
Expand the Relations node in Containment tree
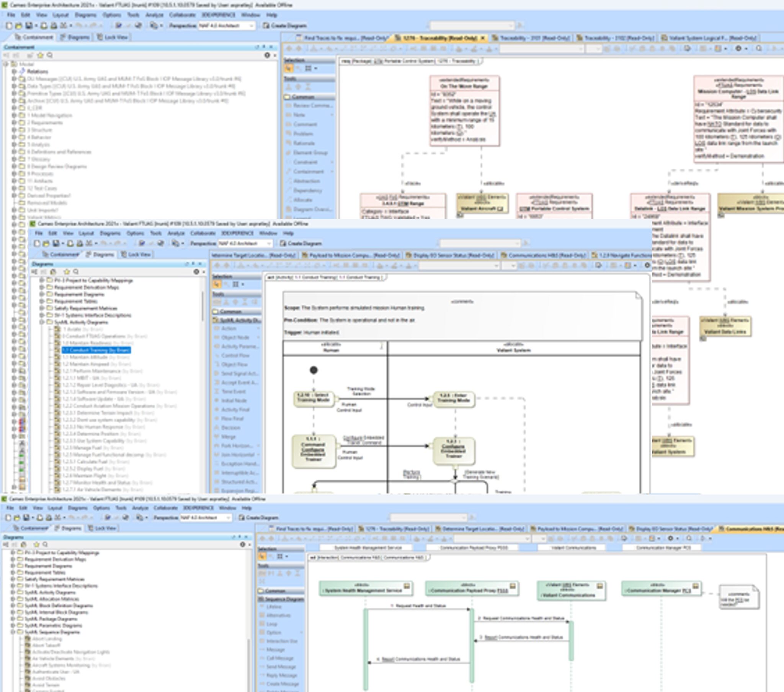click(14, 71)
